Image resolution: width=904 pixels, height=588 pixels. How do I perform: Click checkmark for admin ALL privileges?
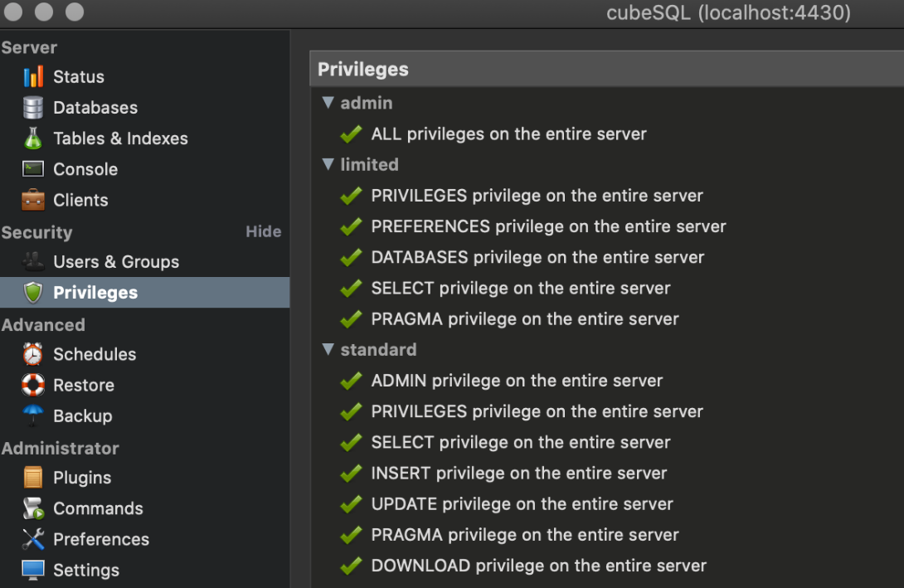click(351, 134)
